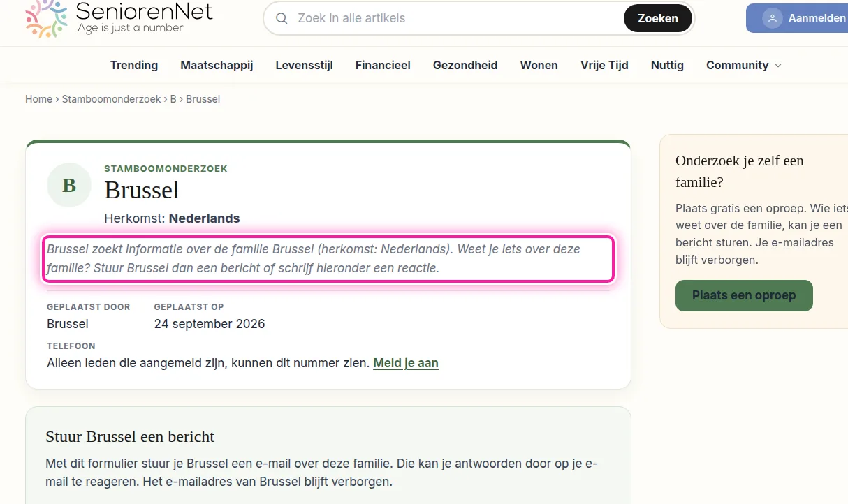Image resolution: width=848 pixels, height=504 pixels.
Task: Open the Trending menu item
Action: [134, 65]
